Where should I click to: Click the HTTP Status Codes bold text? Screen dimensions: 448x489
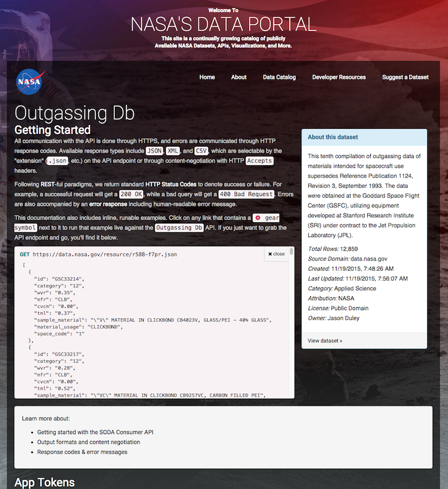(171, 184)
